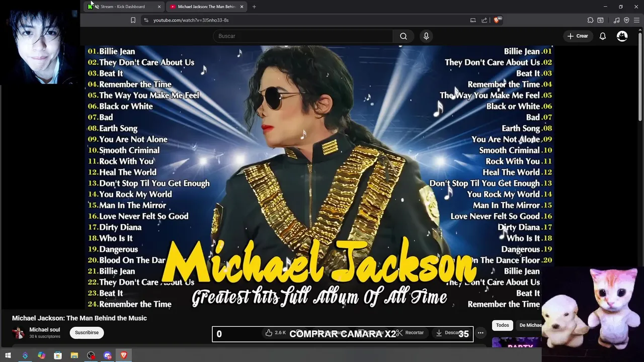This screenshot has height=362, width=644.
Task: Open a new browser tab
Action: [x=254, y=7]
